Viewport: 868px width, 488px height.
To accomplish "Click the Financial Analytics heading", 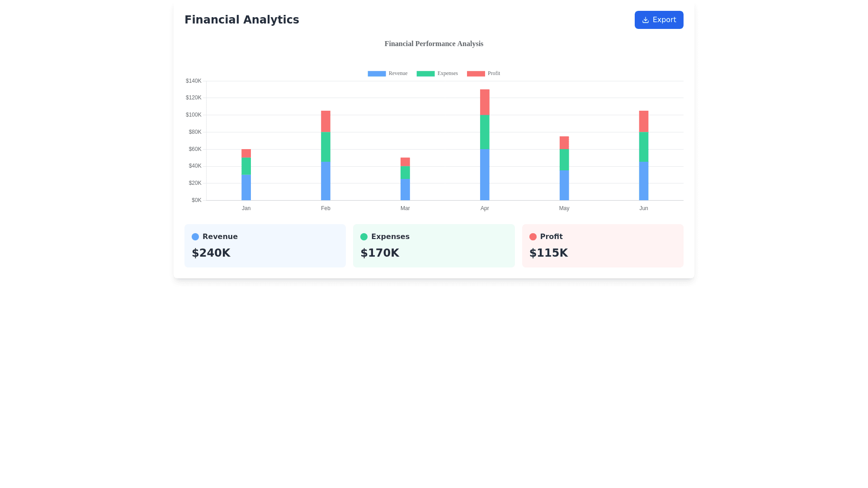I will coord(241,20).
